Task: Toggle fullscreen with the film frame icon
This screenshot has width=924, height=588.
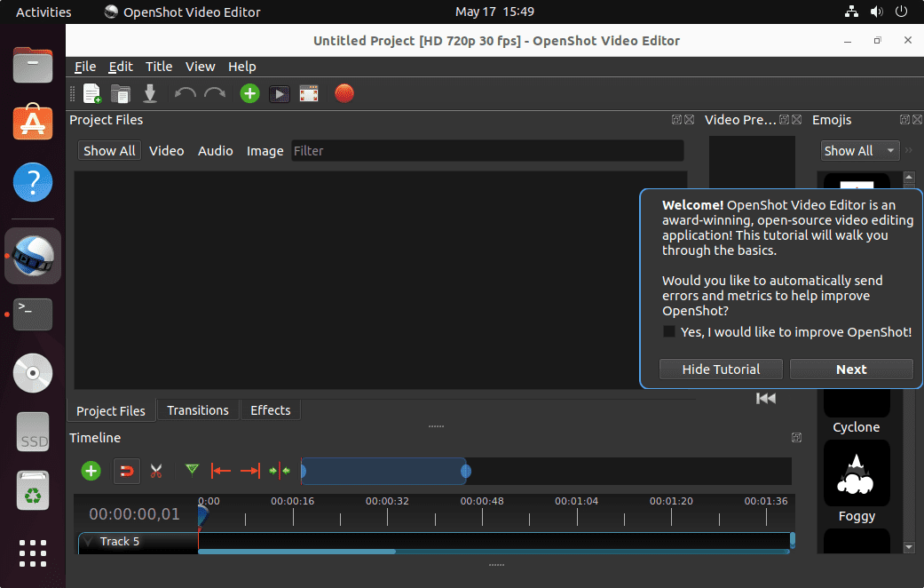Action: click(x=309, y=94)
